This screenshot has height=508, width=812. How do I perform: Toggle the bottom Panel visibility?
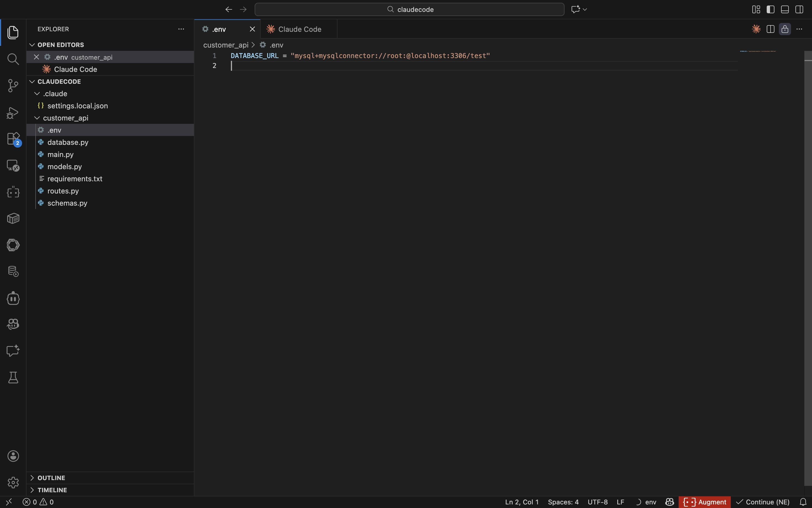tap(785, 9)
